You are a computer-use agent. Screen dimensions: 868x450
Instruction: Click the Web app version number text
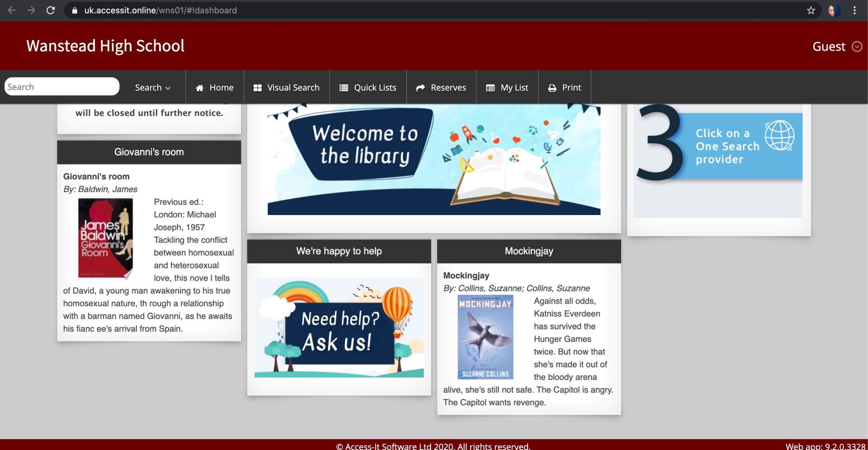click(x=826, y=446)
